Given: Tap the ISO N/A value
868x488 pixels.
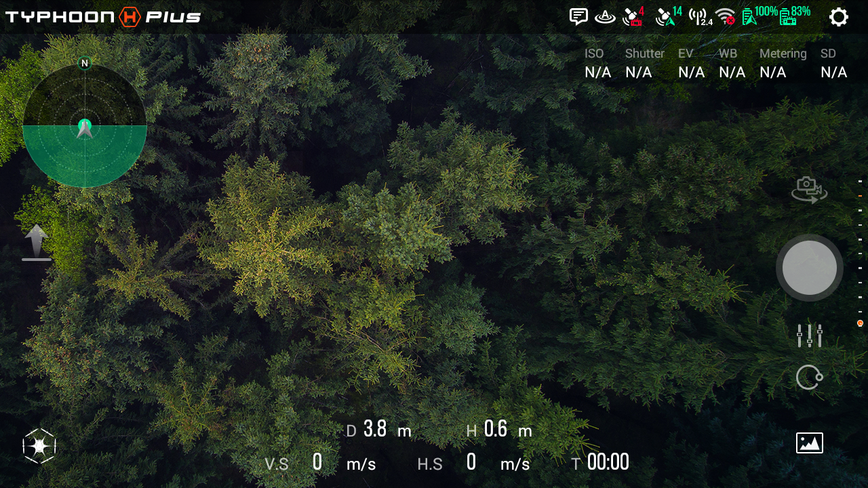Looking at the screenshot, I should tap(597, 73).
